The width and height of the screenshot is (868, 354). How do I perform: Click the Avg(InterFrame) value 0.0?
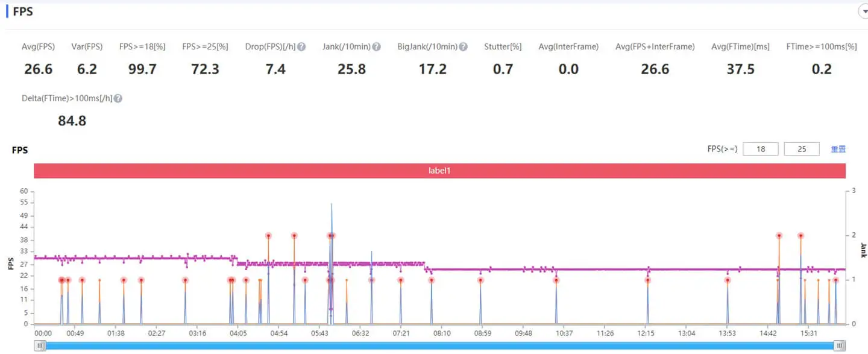(x=568, y=69)
